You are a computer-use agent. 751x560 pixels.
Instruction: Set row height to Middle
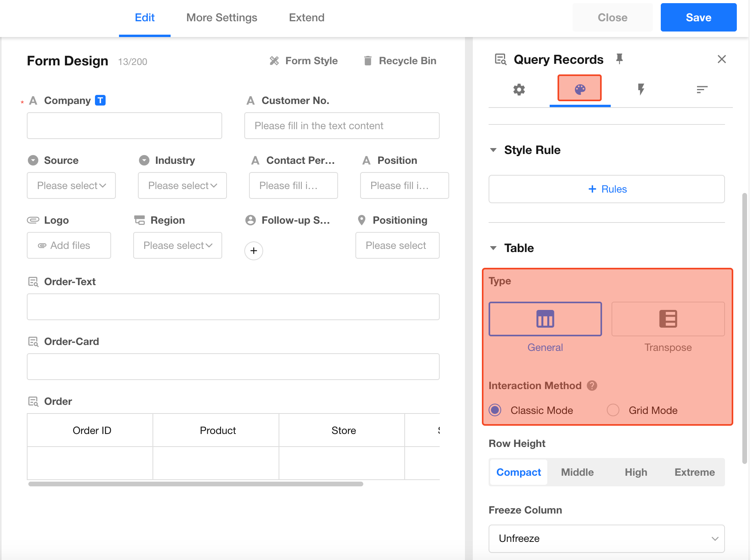click(x=577, y=472)
